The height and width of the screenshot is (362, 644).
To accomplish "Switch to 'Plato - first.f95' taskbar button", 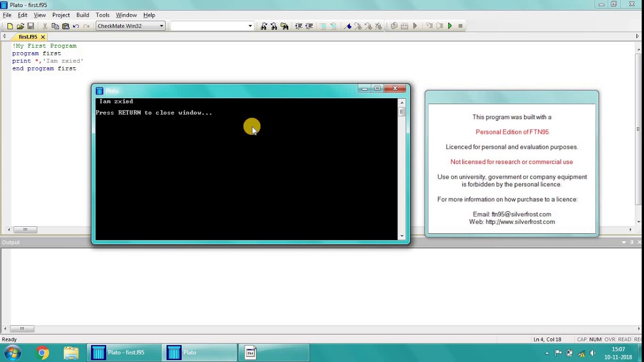I will 124,353.
